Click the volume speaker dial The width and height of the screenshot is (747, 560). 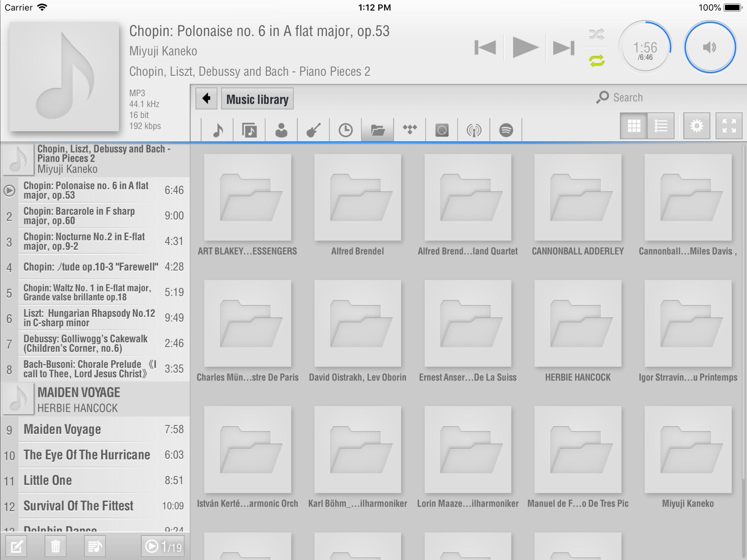[710, 47]
